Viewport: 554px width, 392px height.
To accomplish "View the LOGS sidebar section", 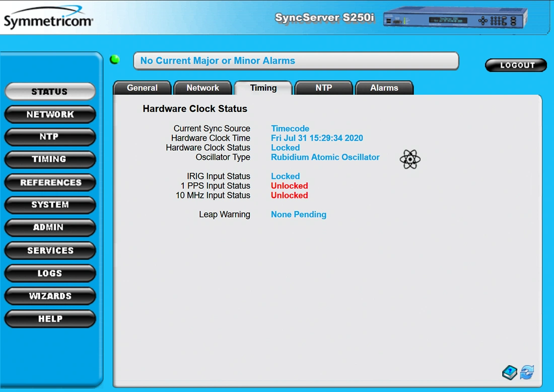I will pyautogui.click(x=50, y=273).
